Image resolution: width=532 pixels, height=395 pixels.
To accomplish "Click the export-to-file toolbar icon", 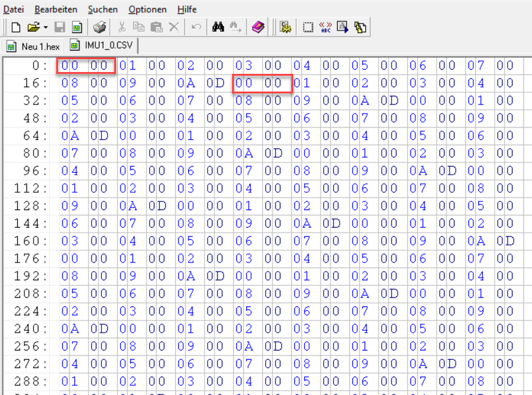I will click(342, 27).
